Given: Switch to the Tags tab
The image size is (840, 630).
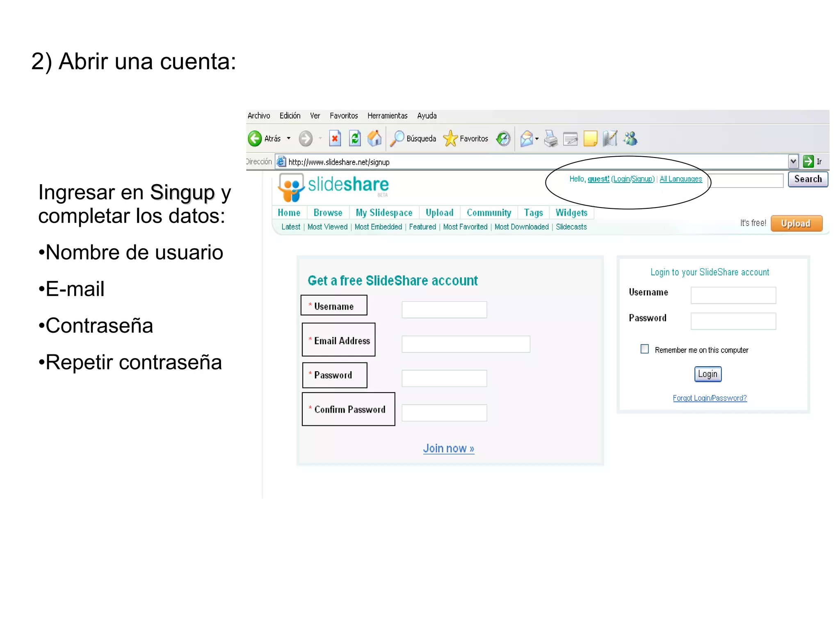Looking at the screenshot, I should (x=534, y=212).
